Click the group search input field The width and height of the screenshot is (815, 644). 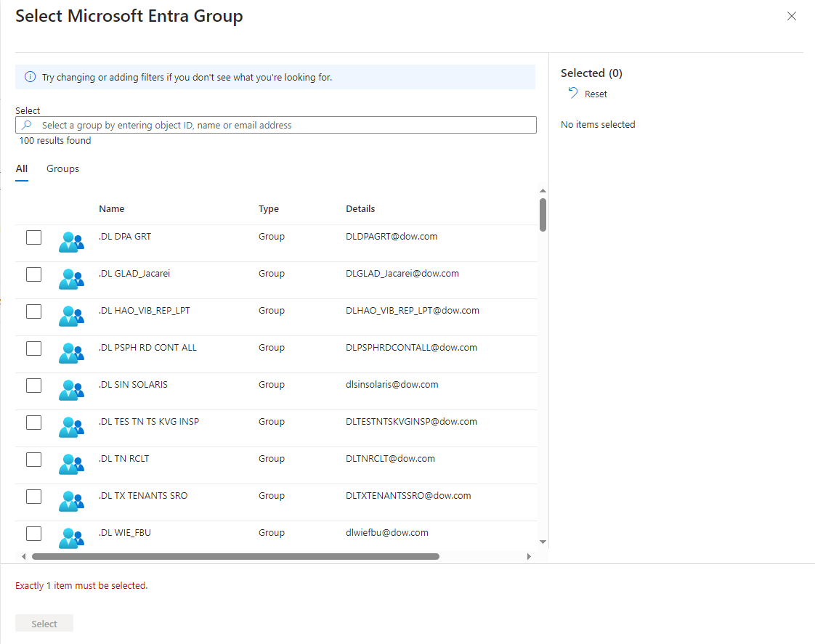pyautogui.click(x=283, y=126)
